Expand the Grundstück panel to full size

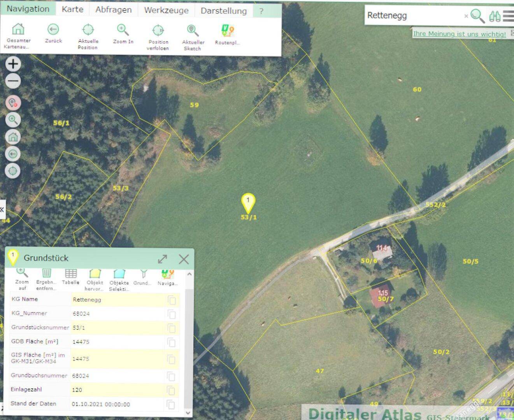pos(163,259)
